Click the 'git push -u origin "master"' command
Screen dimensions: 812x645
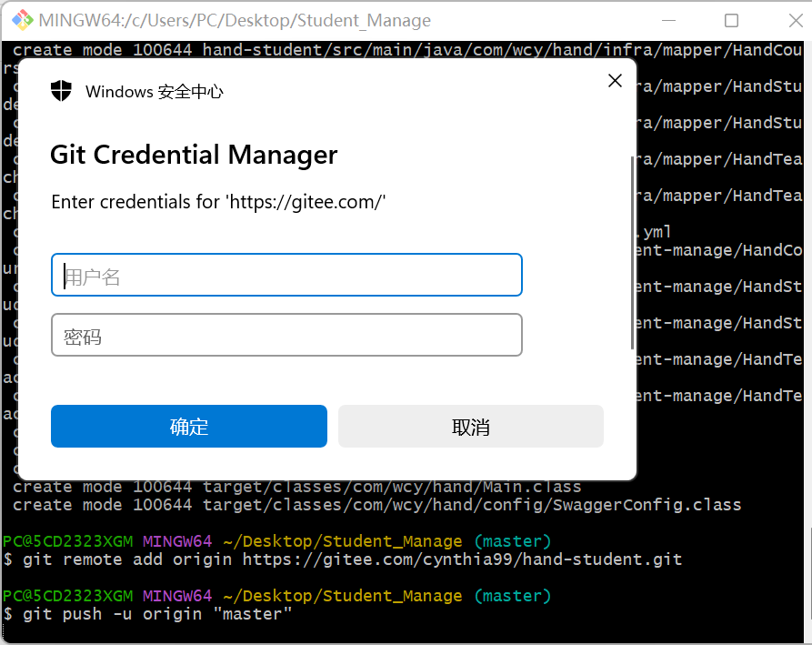(x=147, y=614)
